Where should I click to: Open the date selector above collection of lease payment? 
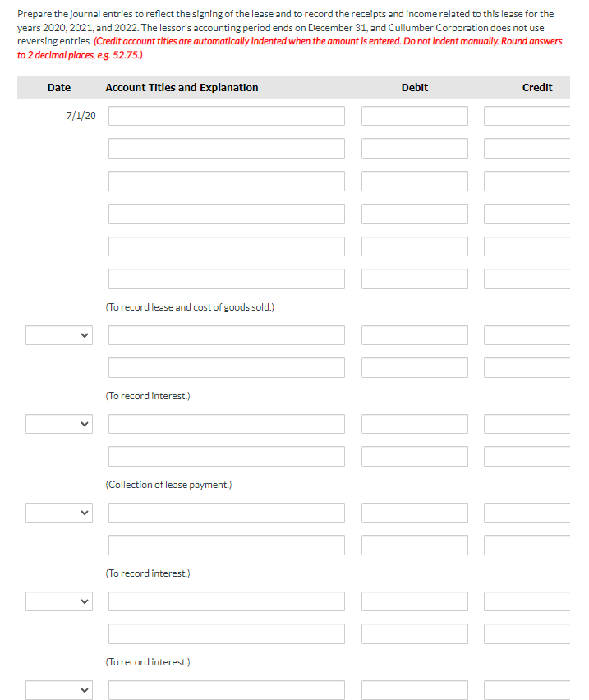(58, 423)
